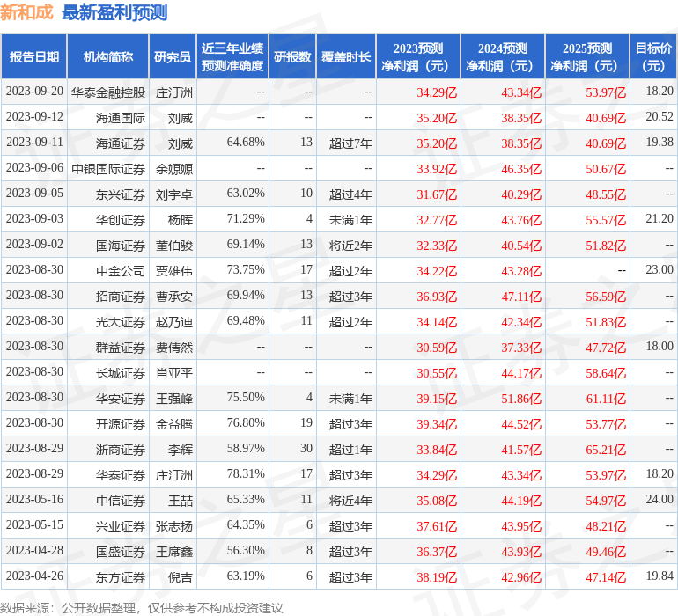Click the 75.50% accuracy value
The image size is (678, 616).
[246, 397]
